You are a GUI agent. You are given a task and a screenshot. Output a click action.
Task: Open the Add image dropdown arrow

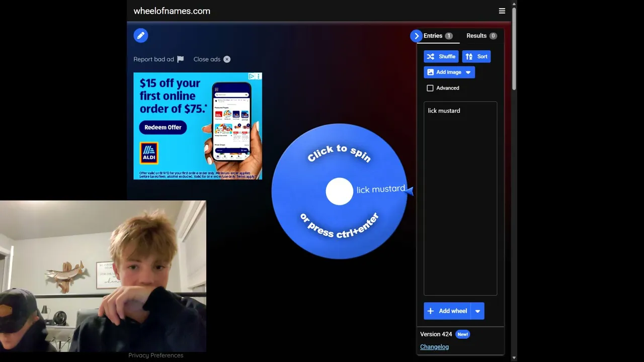click(468, 72)
